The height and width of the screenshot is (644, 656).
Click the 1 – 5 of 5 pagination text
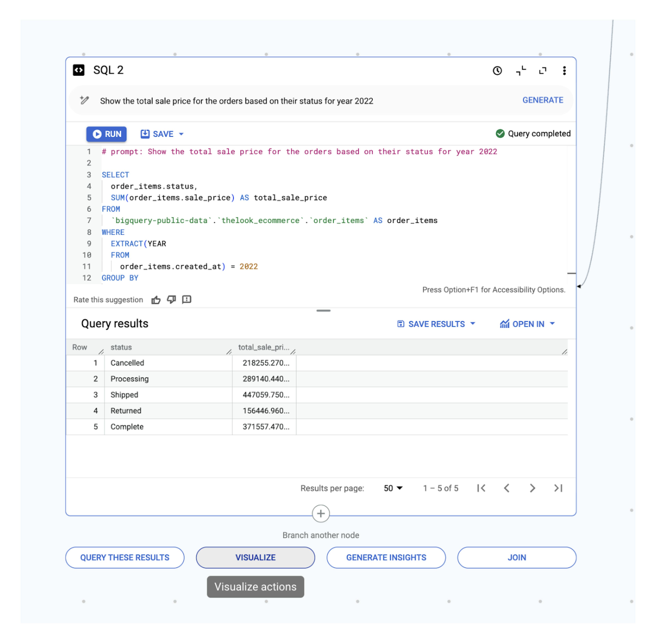pyautogui.click(x=440, y=488)
